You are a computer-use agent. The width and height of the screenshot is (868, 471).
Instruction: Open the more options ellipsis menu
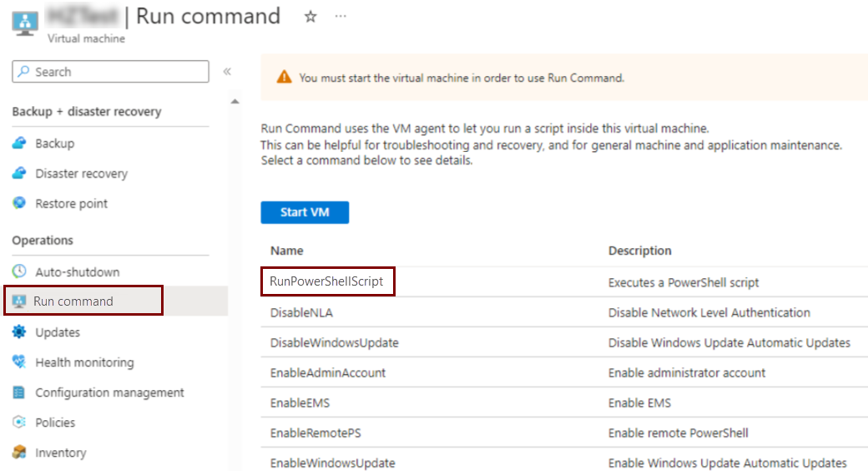tap(341, 17)
